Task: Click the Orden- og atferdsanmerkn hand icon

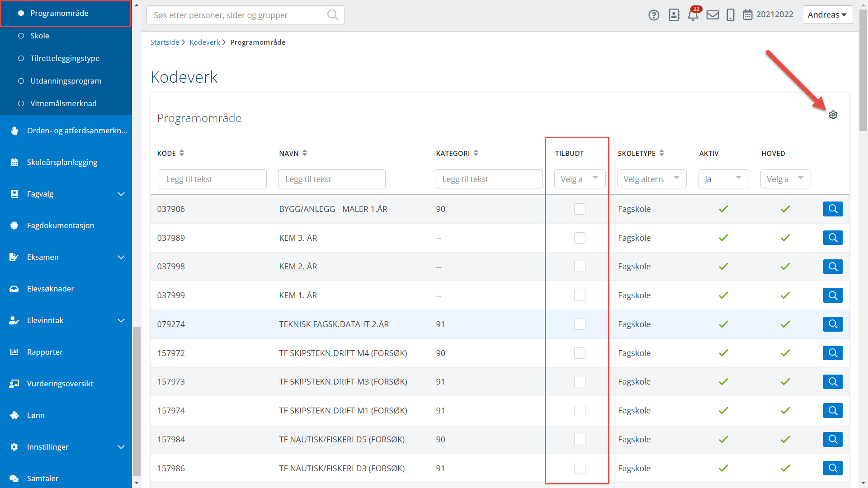Action: tap(14, 131)
